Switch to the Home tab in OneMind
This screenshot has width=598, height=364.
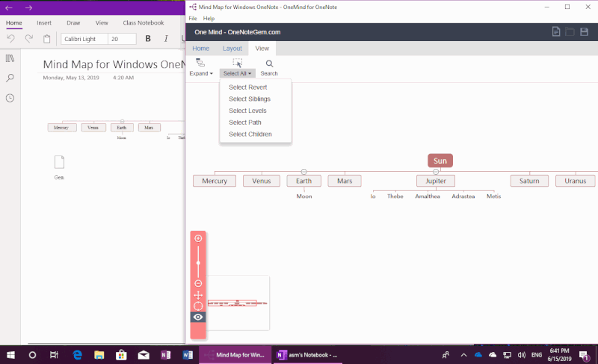pos(200,49)
